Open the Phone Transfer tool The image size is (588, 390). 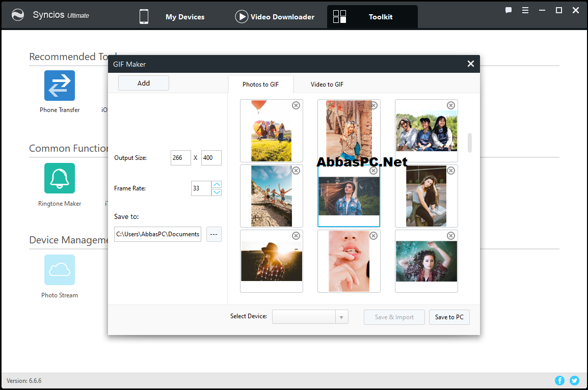[x=59, y=86]
